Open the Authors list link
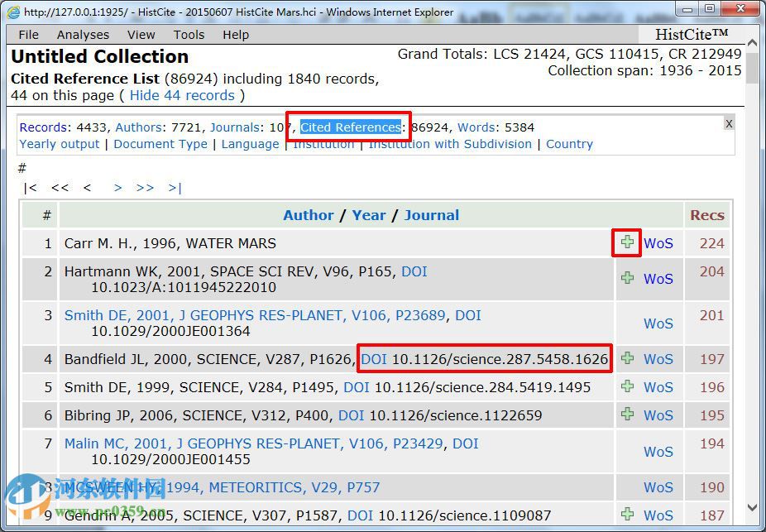Viewport: 766px width, 532px height. (x=138, y=127)
